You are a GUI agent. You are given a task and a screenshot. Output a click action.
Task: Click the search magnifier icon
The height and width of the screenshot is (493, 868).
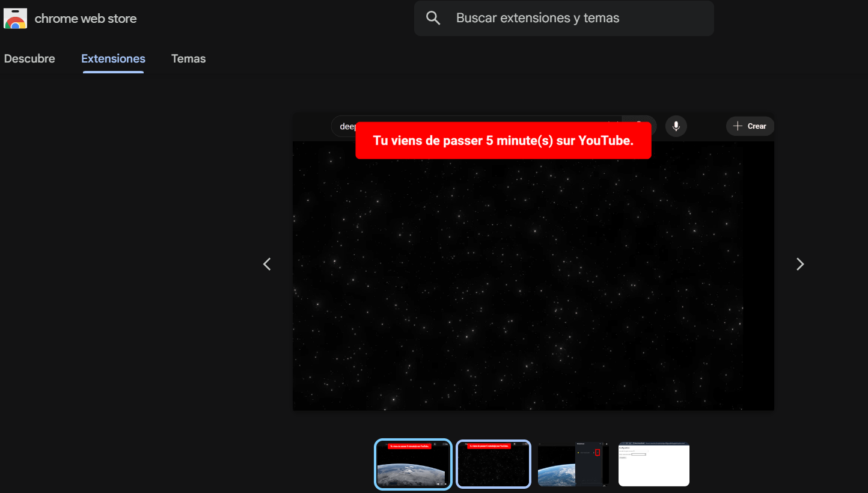(433, 18)
